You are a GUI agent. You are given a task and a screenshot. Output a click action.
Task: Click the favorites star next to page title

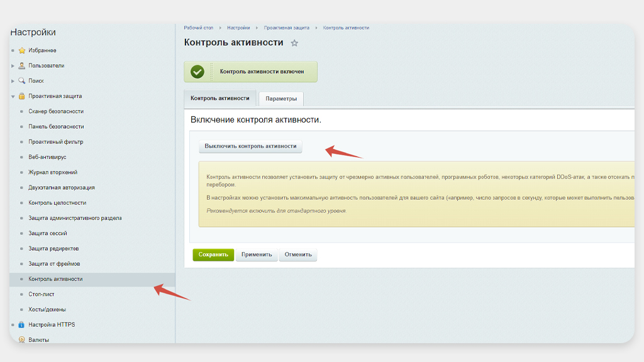(x=294, y=43)
